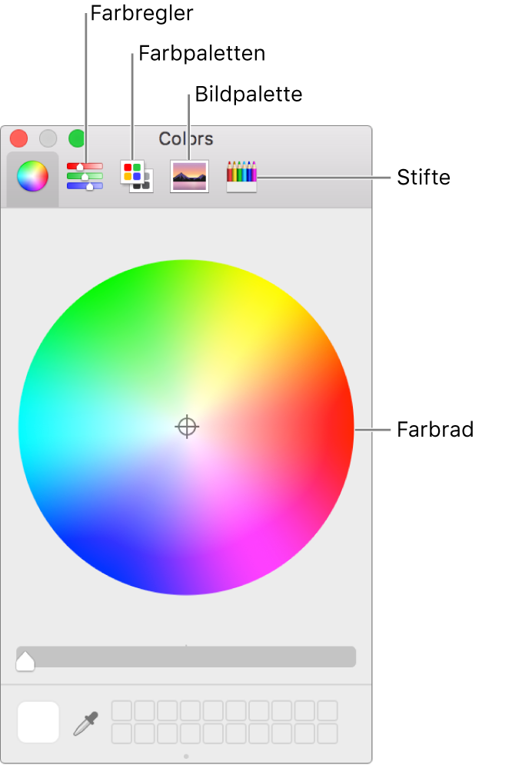Switch to the pencils (Stifte) pane
Image resolution: width=532 pixels, height=765 pixels.
click(x=241, y=177)
